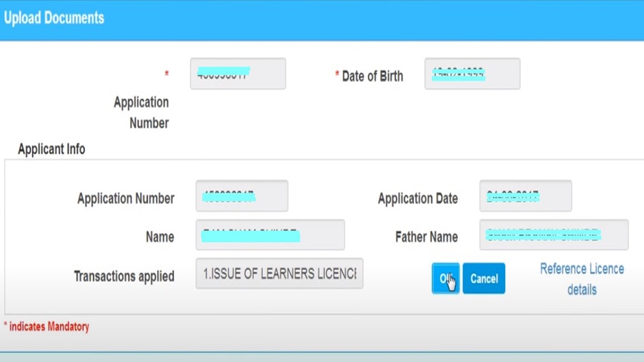Click the Application Date label

418,198
